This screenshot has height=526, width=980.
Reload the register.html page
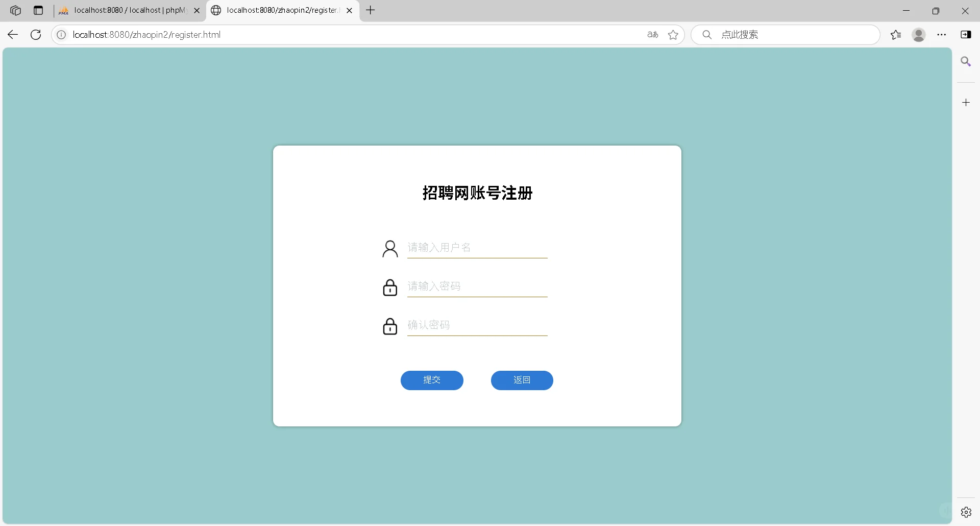click(x=35, y=35)
